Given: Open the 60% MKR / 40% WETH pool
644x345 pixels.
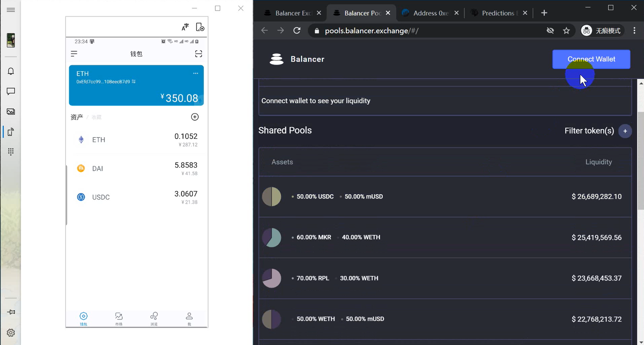Looking at the screenshot, I should point(445,237).
